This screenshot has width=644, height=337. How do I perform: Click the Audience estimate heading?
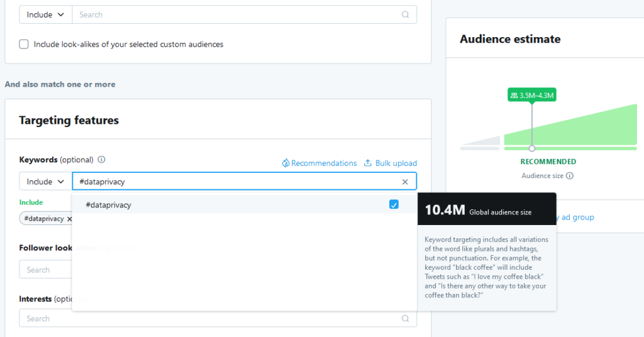coord(510,39)
